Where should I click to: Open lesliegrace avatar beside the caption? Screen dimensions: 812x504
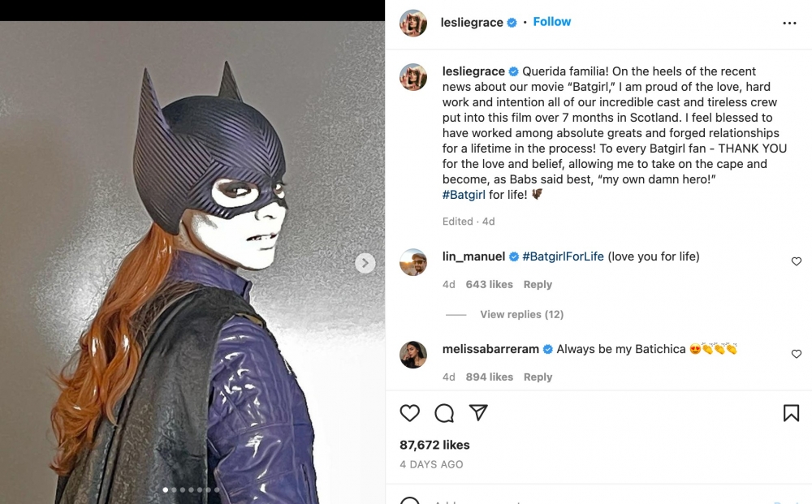pos(413,77)
